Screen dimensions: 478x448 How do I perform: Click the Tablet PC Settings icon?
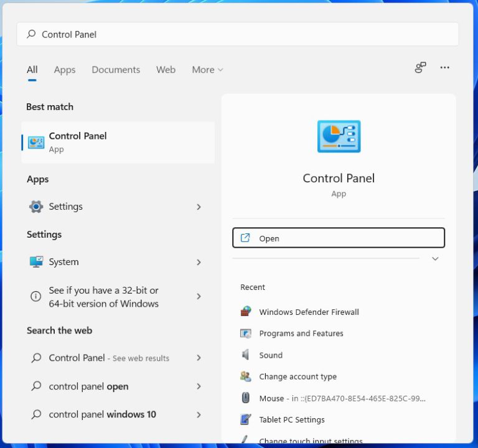tap(246, 419)
